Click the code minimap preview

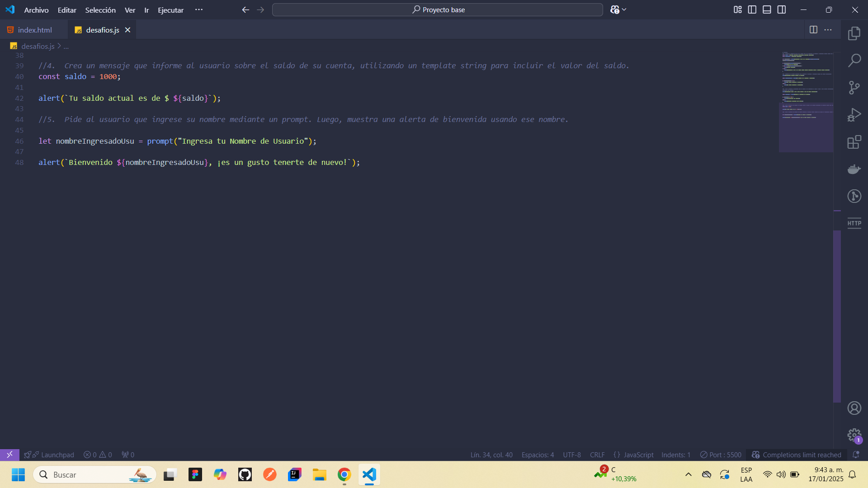(x=807, y=102)
